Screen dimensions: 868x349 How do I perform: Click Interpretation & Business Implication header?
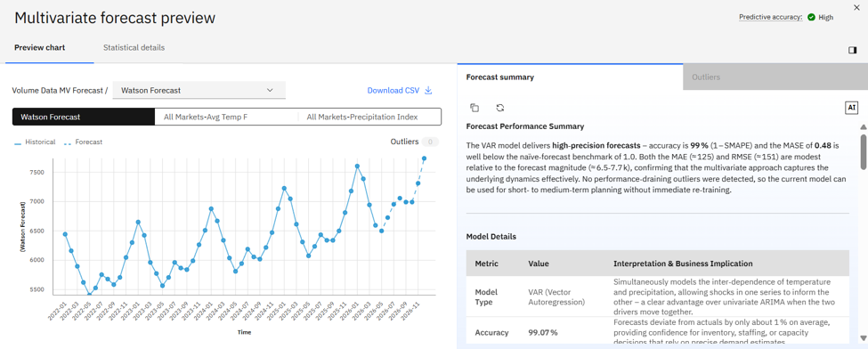683,264
